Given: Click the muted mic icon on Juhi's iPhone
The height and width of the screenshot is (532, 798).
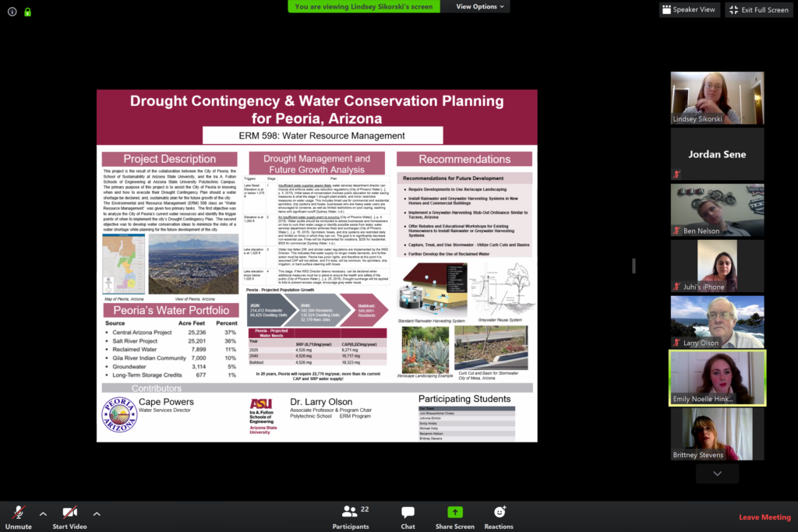Looking at the screenshot, I should pyautogui.click(x=677, y=287).
